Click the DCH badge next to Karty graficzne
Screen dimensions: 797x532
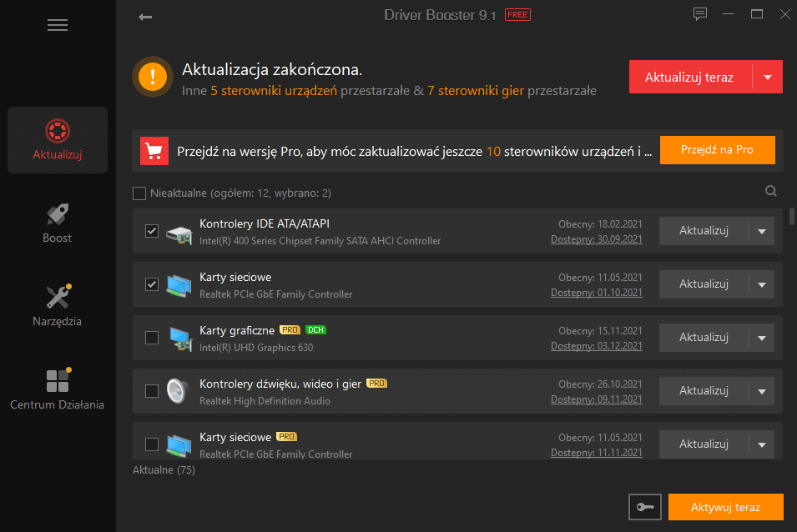[x=315, y=330]
